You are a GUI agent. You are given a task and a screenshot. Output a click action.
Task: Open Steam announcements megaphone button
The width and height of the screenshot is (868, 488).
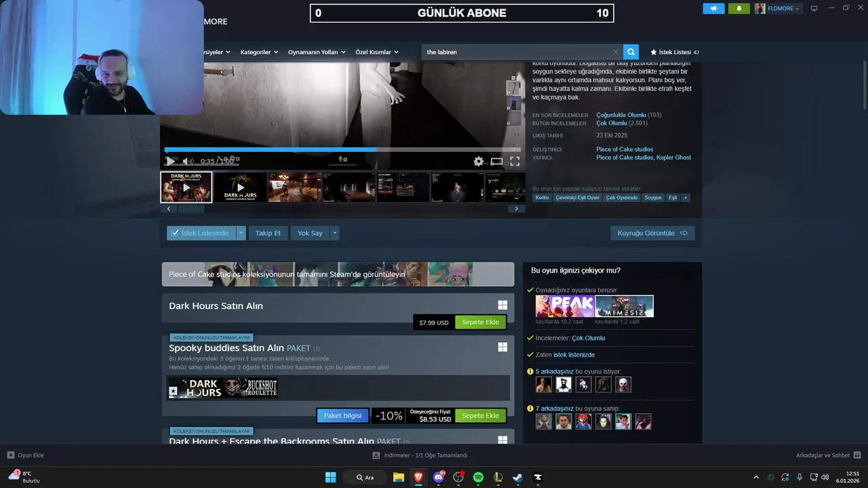713,8
